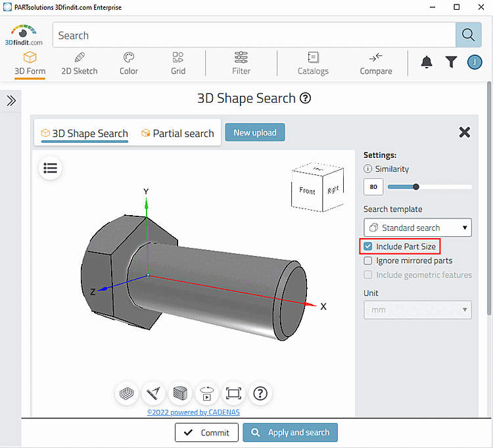
Task: Click the New upload button
Action: 255,132
